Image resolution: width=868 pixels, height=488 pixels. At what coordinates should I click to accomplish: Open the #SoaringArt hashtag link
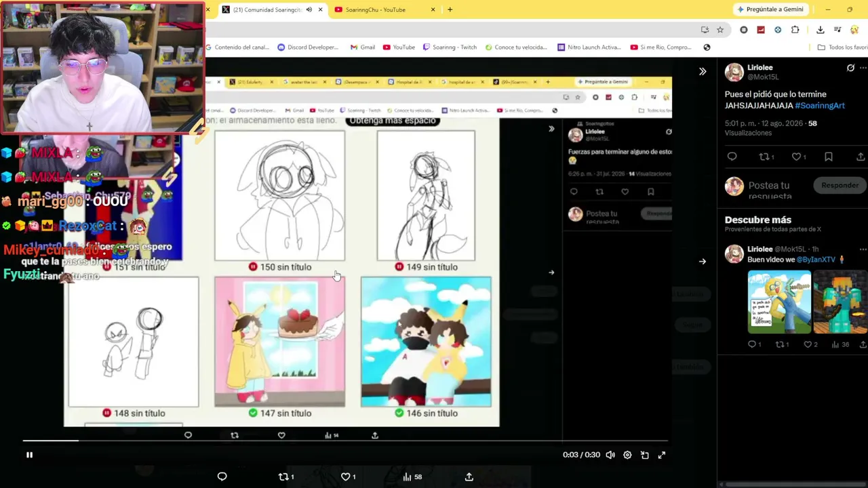click(x=820, y=106)
